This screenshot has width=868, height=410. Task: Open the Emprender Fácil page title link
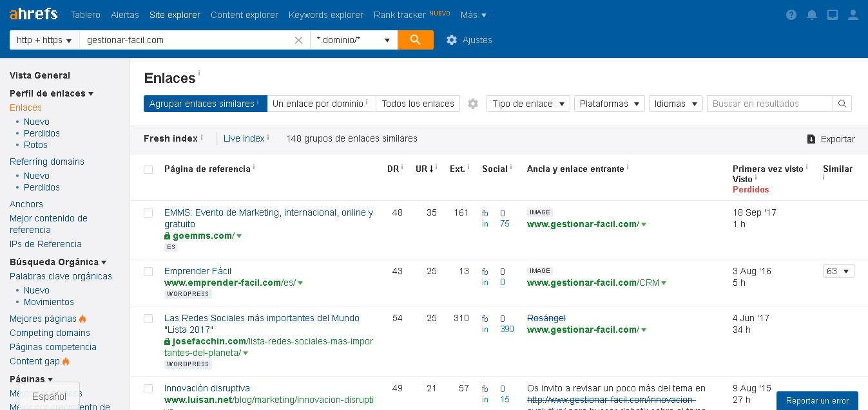pos(198,271)
